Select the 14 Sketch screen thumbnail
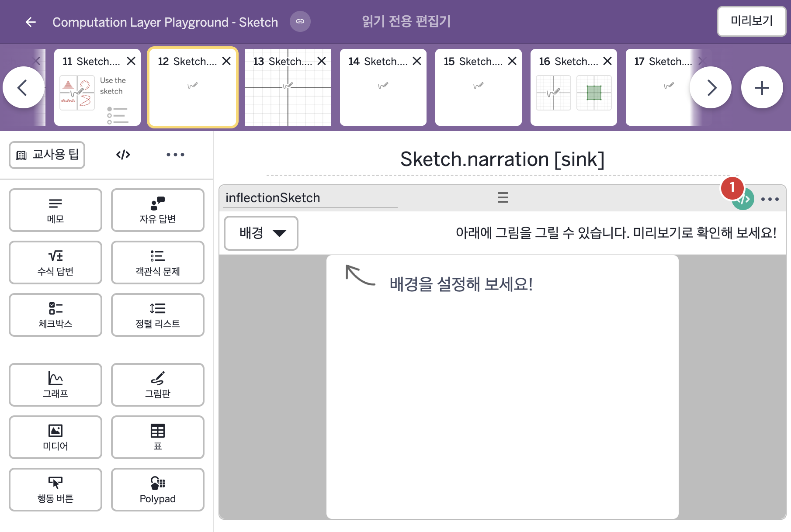 pos(383,87)
